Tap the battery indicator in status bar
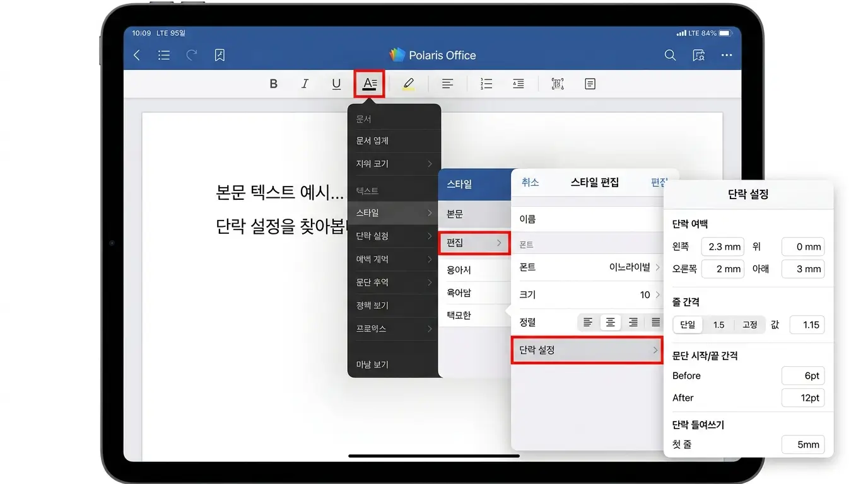Viewport: 868px width, 484px height. [725, 33]
